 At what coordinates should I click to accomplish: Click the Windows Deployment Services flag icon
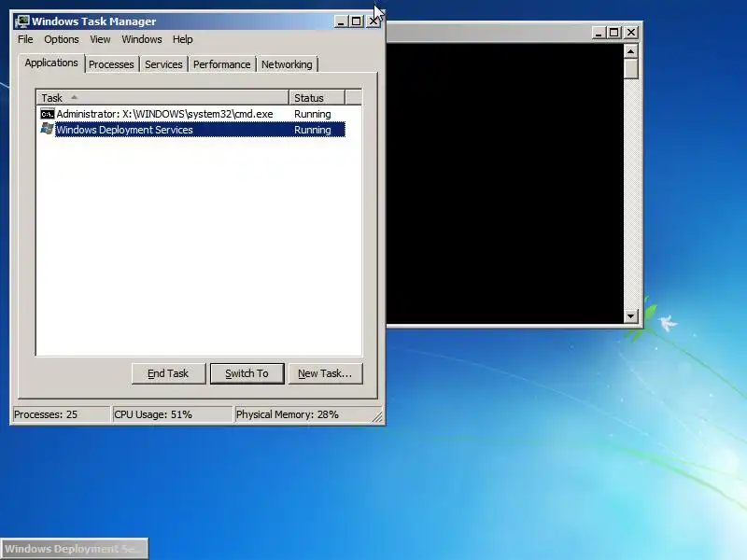pyautogui.click(x=48, y=129)
